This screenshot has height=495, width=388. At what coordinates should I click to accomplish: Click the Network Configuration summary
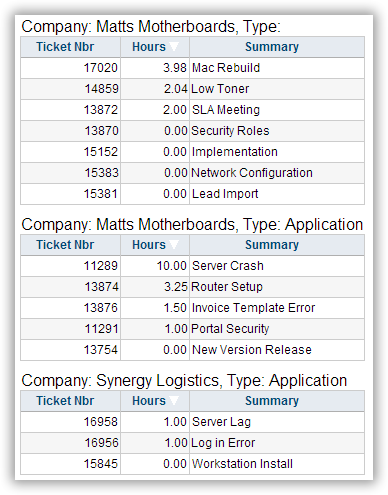(252, 173)
